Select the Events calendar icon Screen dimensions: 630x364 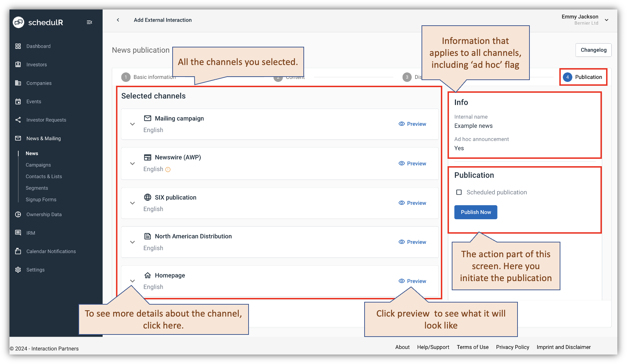point(18,102)
